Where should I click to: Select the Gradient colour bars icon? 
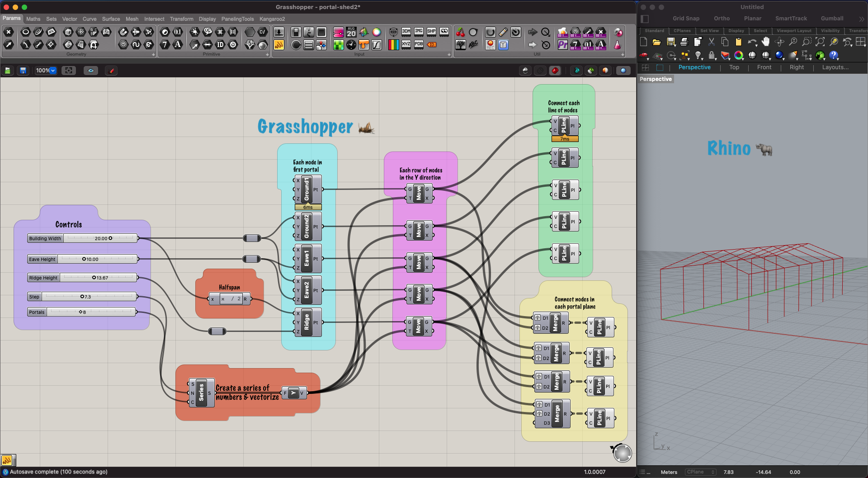394,45
